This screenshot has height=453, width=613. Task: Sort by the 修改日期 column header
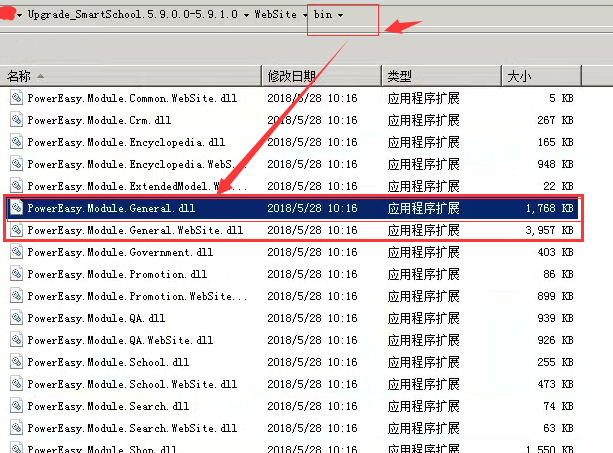tap(291, 76)
